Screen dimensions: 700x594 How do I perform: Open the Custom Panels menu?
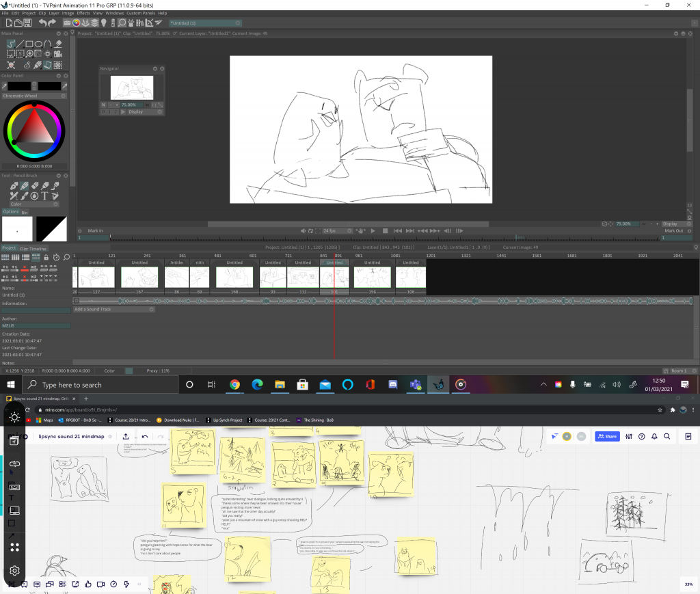coord(141,14)
